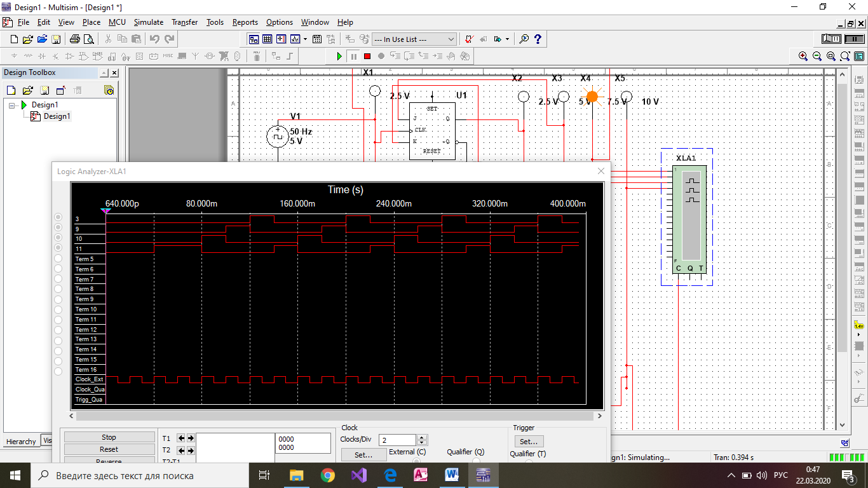Viewport: 868px width, 488px height.
Task: Click the lit X4 probe lamp
Action: 592,97
